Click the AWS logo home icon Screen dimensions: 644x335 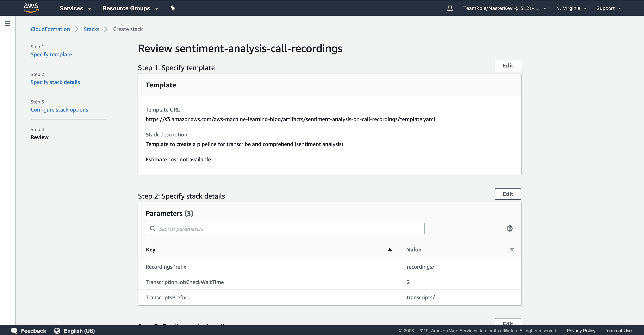point(31,8)
